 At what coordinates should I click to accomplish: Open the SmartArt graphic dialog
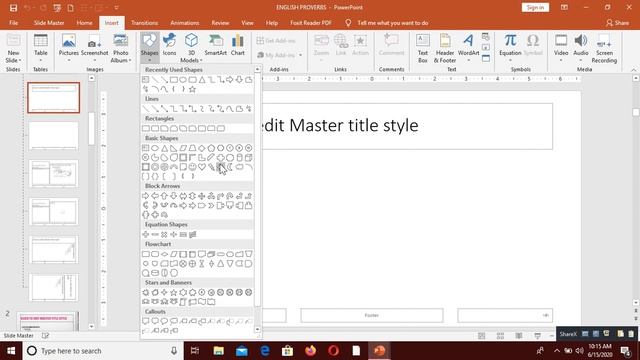(216, 45)
